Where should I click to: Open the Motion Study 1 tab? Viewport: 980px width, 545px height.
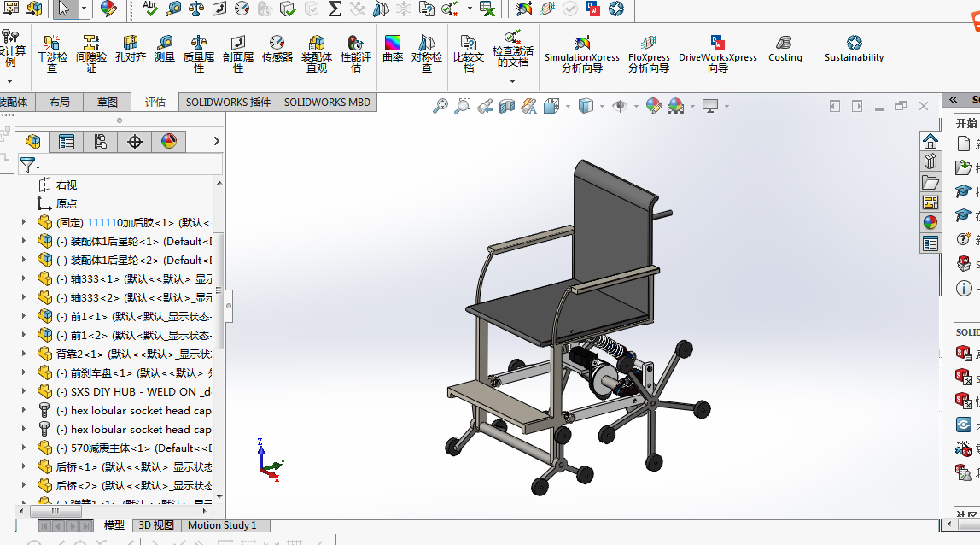[x=223, y=525]
